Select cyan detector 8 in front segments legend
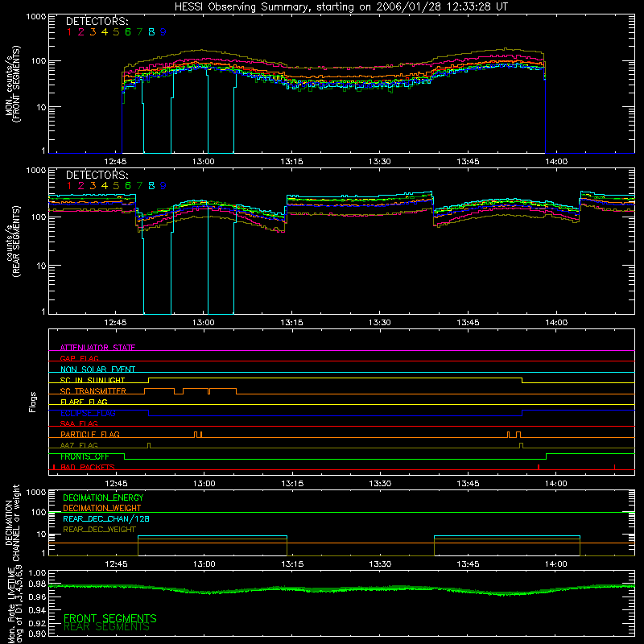Viewport: 644px width, 644px height. coord(151,32)
